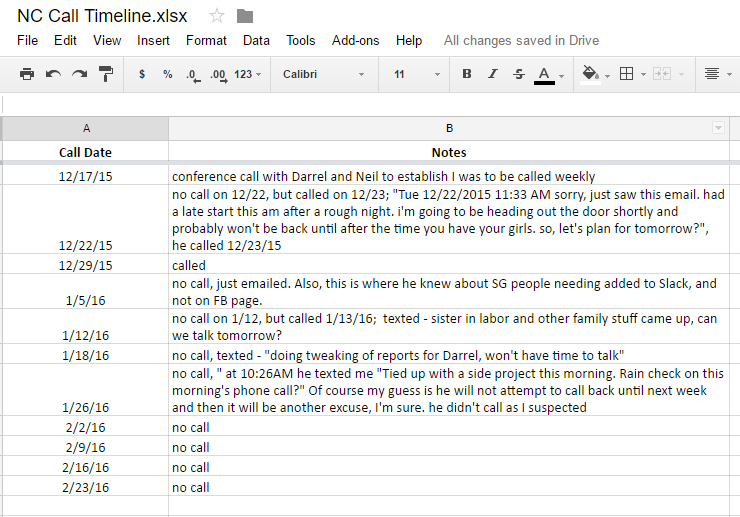Select column A header
This screenshot has height=517, width=740.
pyautogui.click(x=86, y=128)
